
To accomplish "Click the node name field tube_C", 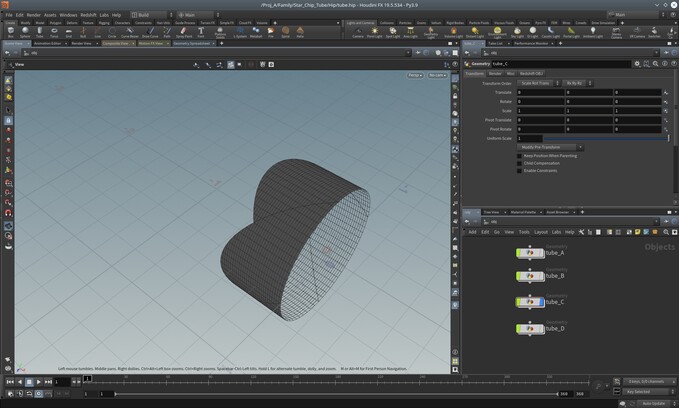I will [x=561, y=64].
